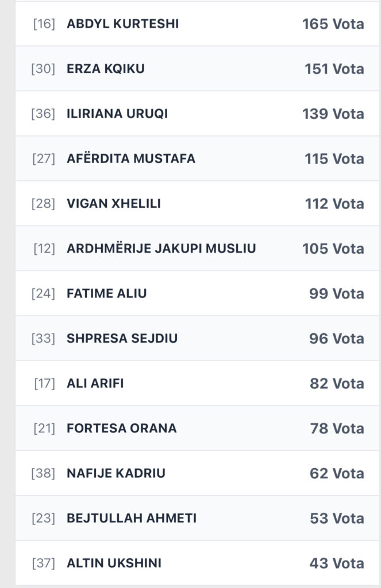
Task: Select the "105 Vota" vote total
Action: pyautogui.click(x=333, y=249)
